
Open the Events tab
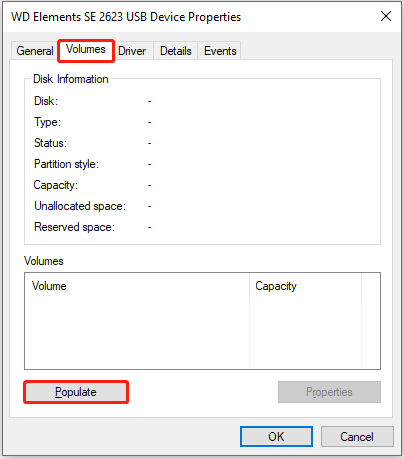220,51
